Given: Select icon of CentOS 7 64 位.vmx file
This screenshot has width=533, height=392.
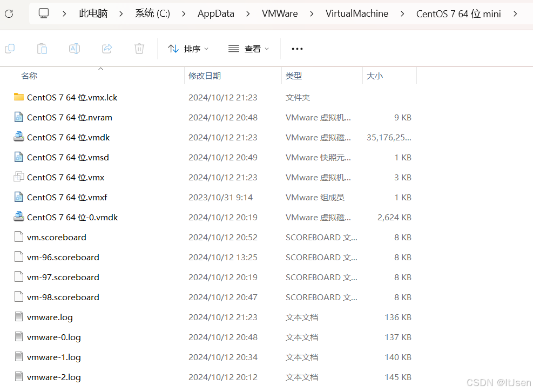Looking at the screenshot, I should click(x=19, y=177).
